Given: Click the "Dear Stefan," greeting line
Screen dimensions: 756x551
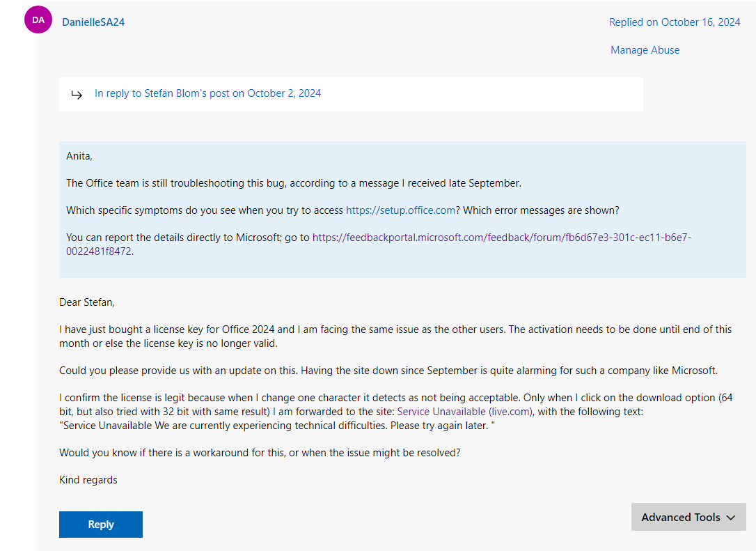Looking at the screenshot, I should click(87, 302).
